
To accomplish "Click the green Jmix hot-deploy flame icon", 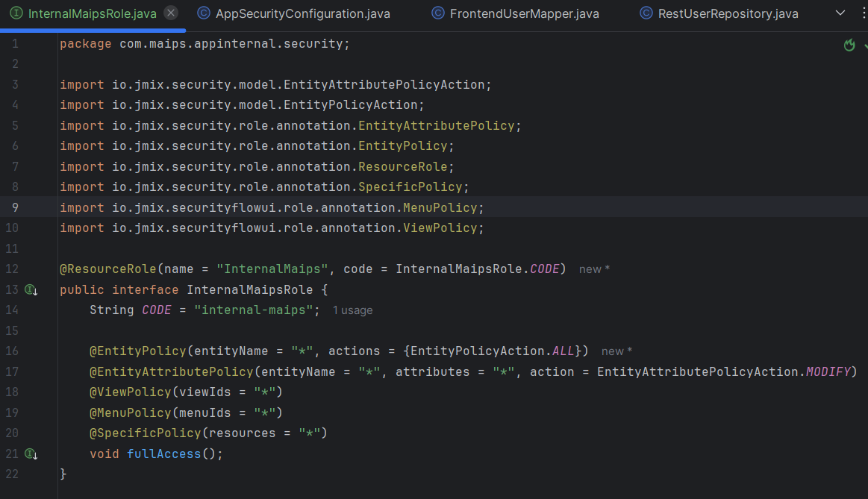I will click(x=849, y=45).
